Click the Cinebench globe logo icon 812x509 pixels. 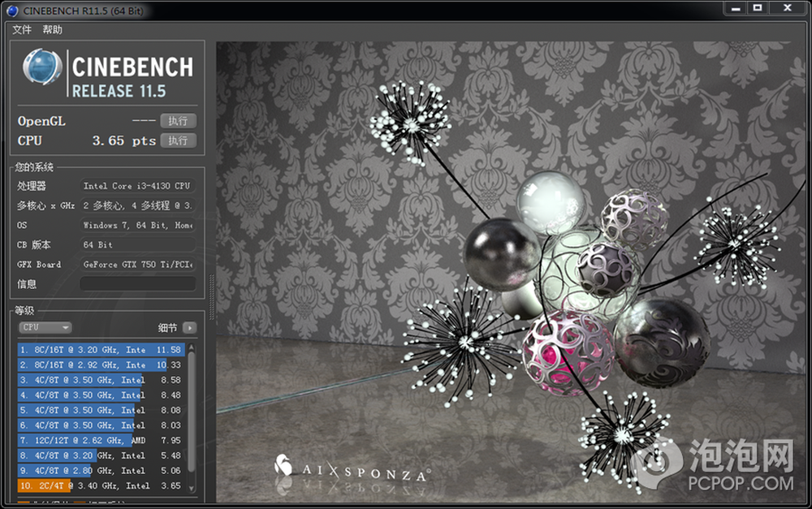coord(41,67)
